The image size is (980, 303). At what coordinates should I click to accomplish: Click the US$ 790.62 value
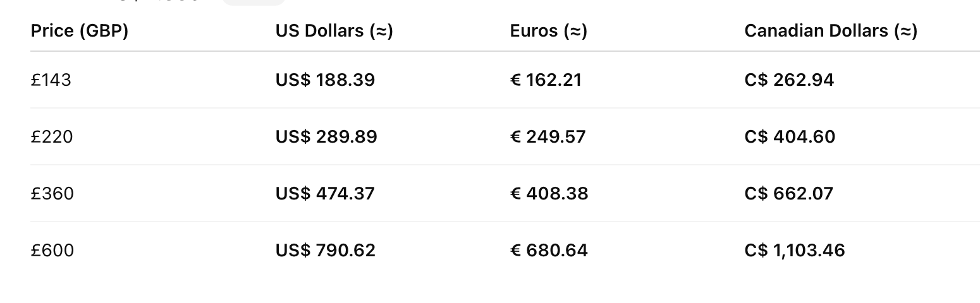[326, 251]
